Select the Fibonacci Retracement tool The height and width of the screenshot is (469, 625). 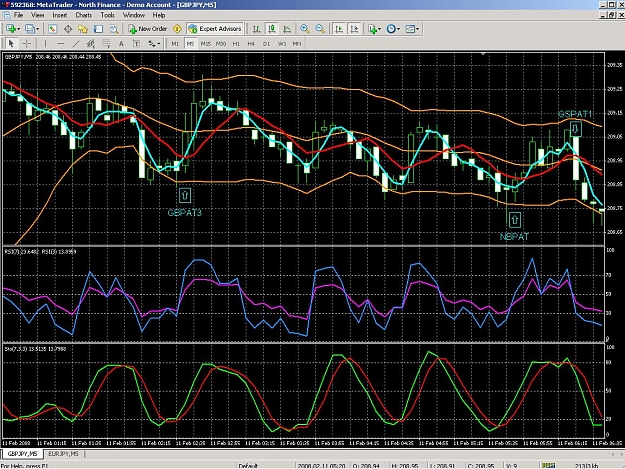106,43
